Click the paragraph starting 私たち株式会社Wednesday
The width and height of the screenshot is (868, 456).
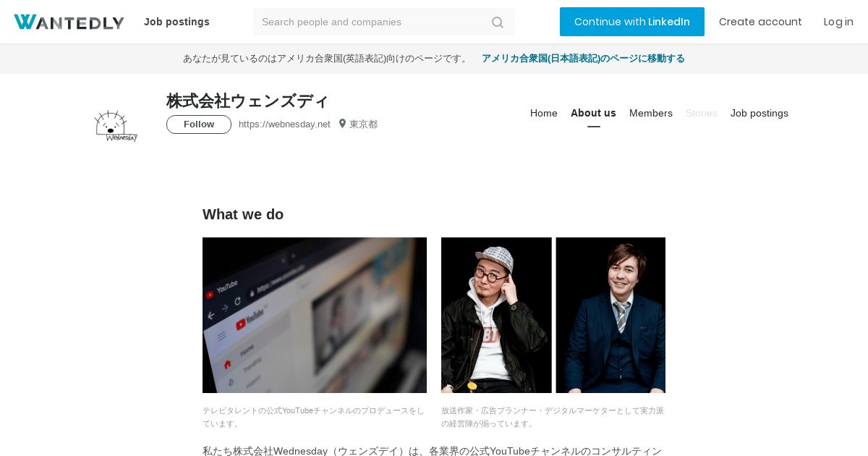(x=433, y=450)
